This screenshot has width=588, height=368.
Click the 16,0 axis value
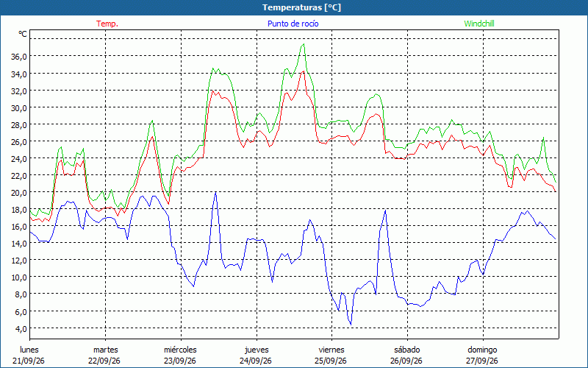[x=19, y=227]
